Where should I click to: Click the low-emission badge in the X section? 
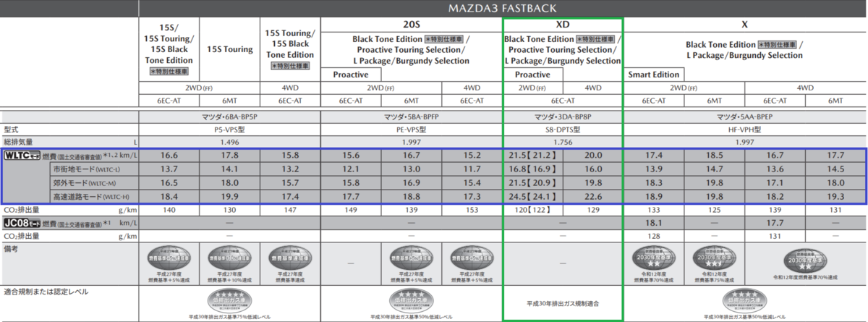744,300
